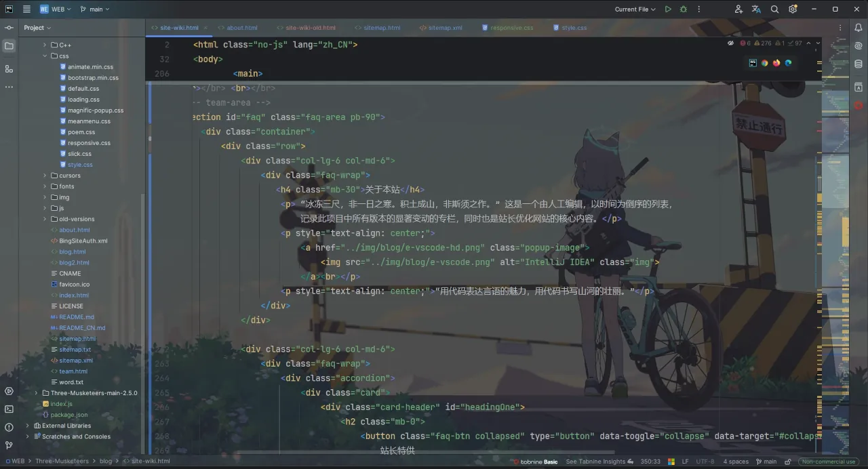Image resolution: width=868 pixels, height=469 pixels.
Task: Toggle the reader mode eye icon in the editor
Action: [x=730, y=43]
